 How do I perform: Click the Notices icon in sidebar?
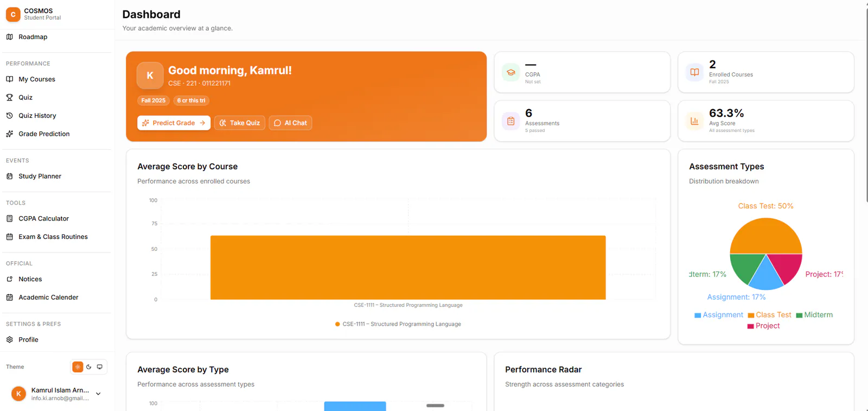[x=9, y=279]
